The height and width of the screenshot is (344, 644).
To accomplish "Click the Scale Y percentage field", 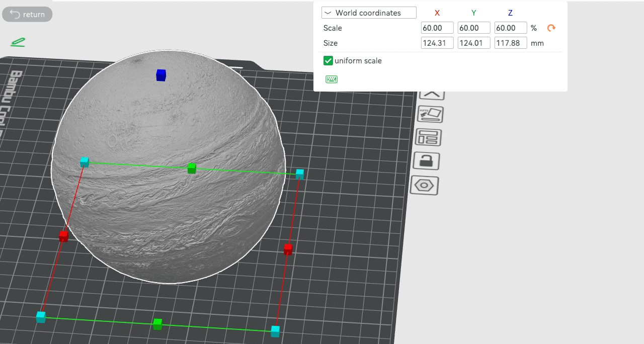I will click(x=474, y=28).
